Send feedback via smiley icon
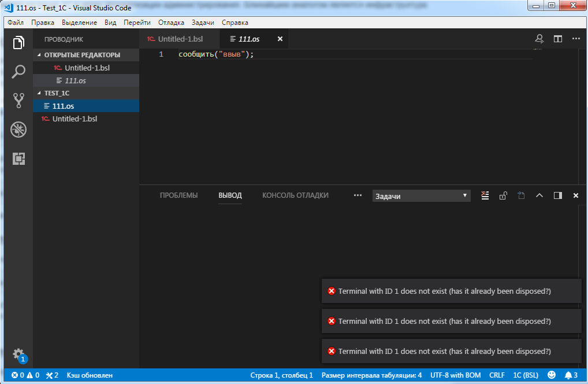This screenshot has height=384, width=588. tap(551, 375)
